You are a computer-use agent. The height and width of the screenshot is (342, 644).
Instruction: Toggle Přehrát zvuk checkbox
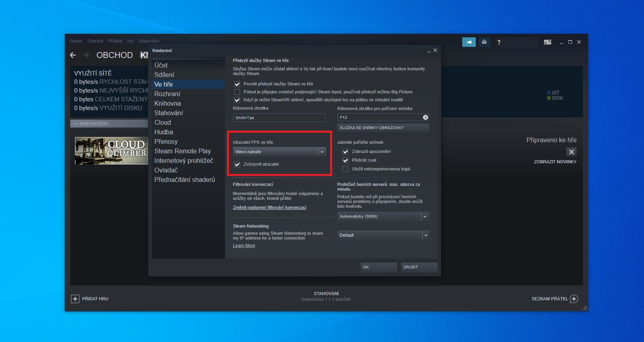pos(345,160)
